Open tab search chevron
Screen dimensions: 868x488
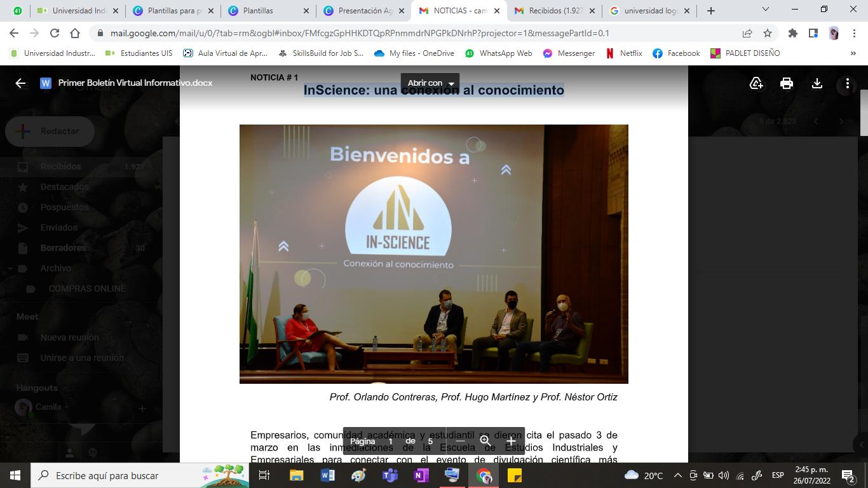766,10
